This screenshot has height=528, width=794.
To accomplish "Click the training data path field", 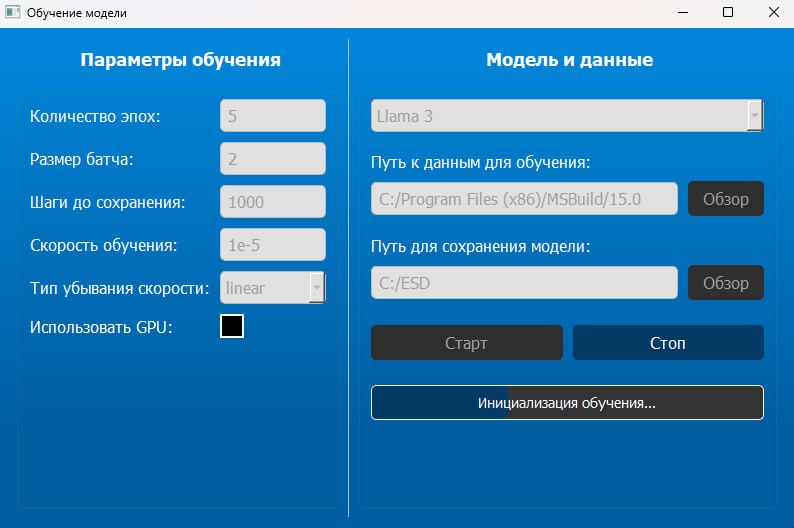I will (524, 199).
